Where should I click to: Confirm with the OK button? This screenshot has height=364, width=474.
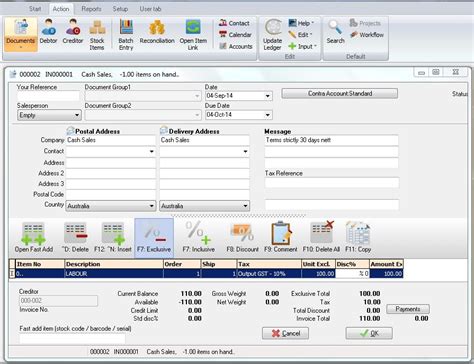coord(369,333)
